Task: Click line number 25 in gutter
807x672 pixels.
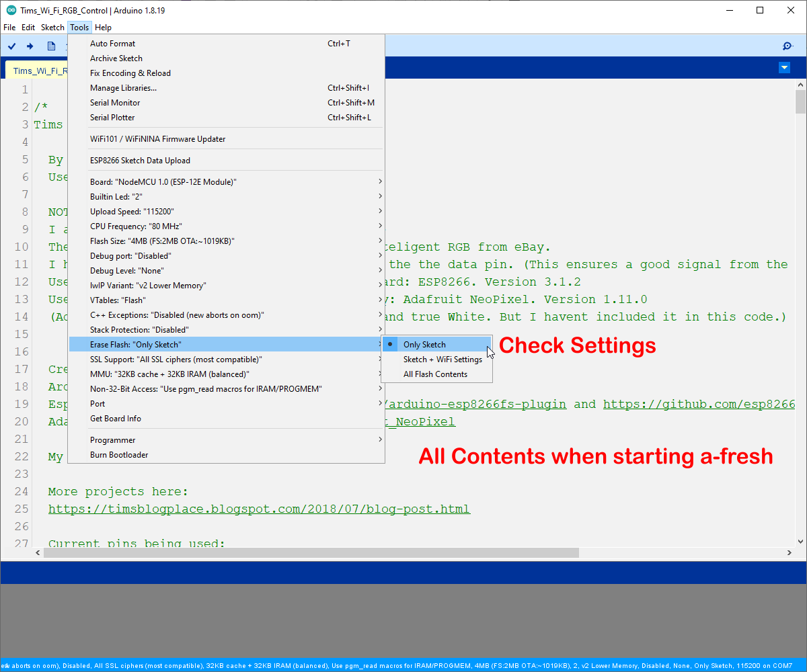Action: click(x=21, y=509)
